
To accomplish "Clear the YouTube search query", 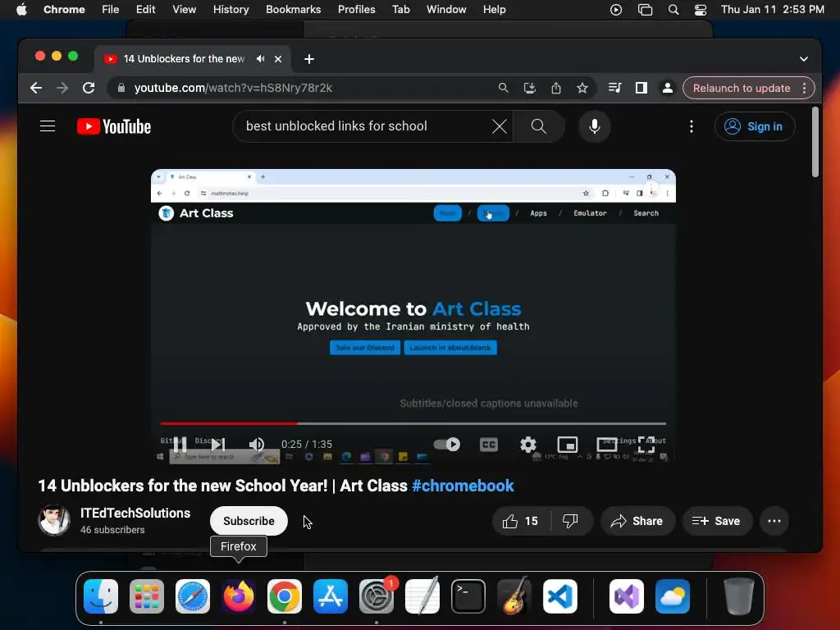I will [500, 126].
